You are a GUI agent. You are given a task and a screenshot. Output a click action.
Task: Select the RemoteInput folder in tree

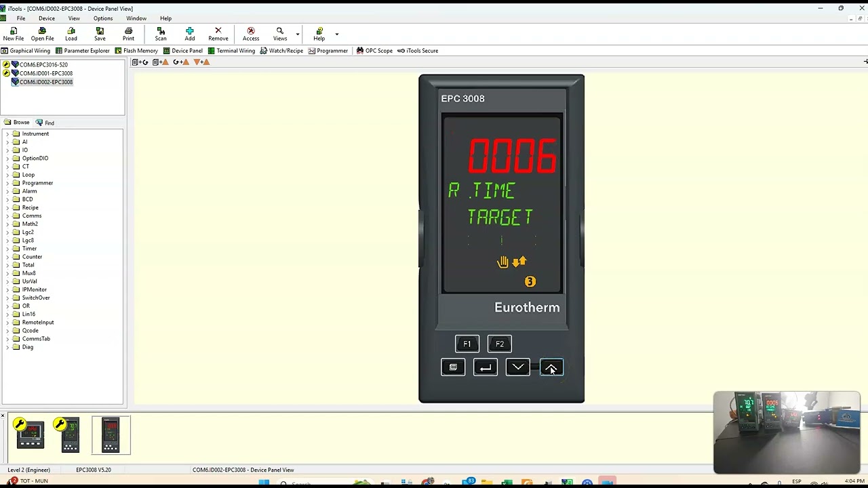click(38, 323)
